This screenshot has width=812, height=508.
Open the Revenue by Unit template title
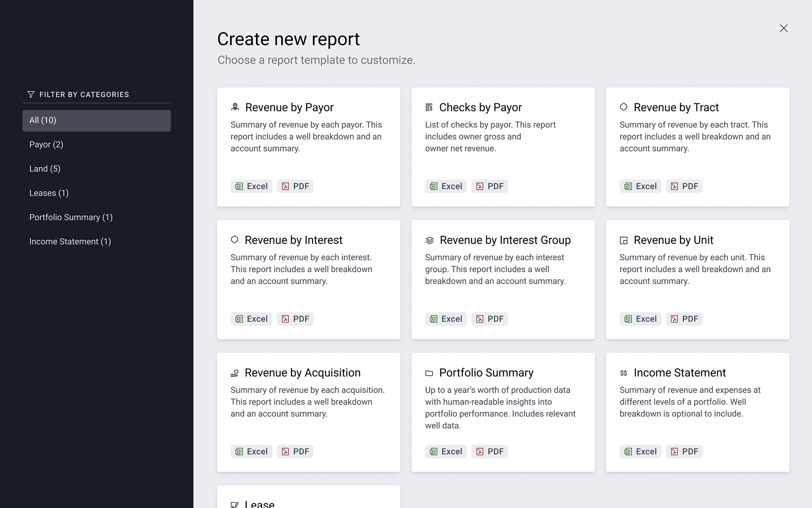point(673,240)
